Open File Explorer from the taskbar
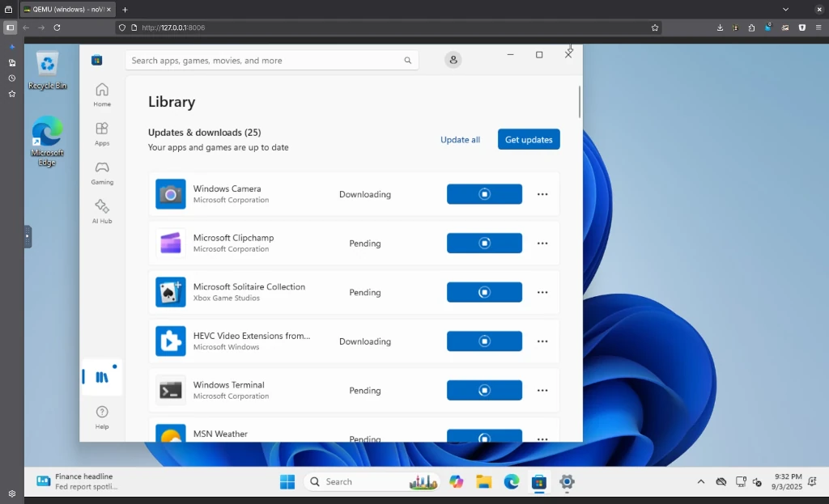The width and height of the screenshot is (829, 504). point(484,482)
